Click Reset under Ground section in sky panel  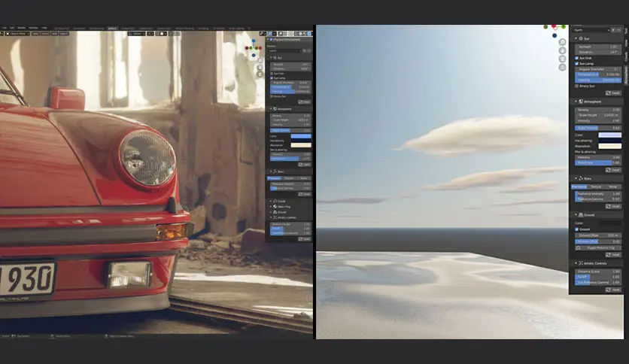point(613,254)
